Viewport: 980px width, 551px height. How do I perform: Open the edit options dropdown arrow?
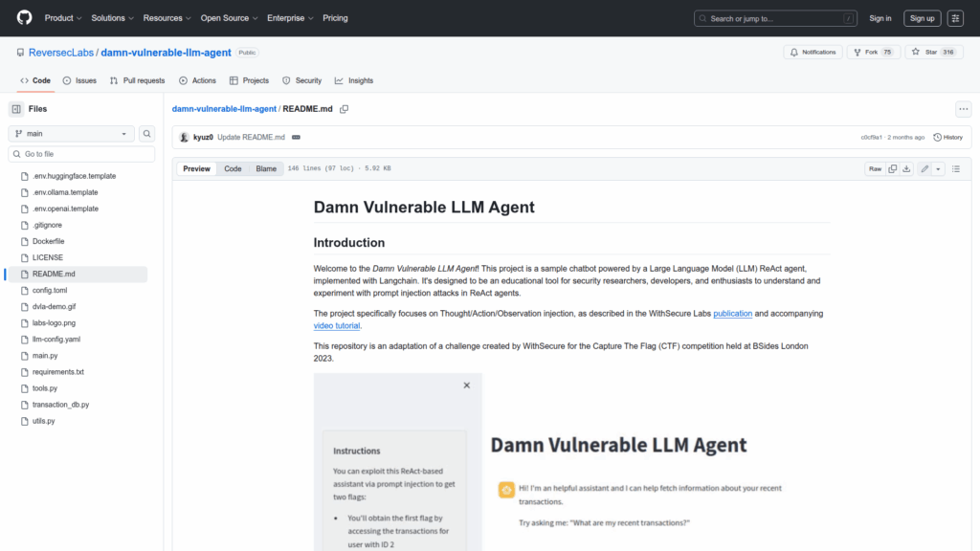(938, 168)
